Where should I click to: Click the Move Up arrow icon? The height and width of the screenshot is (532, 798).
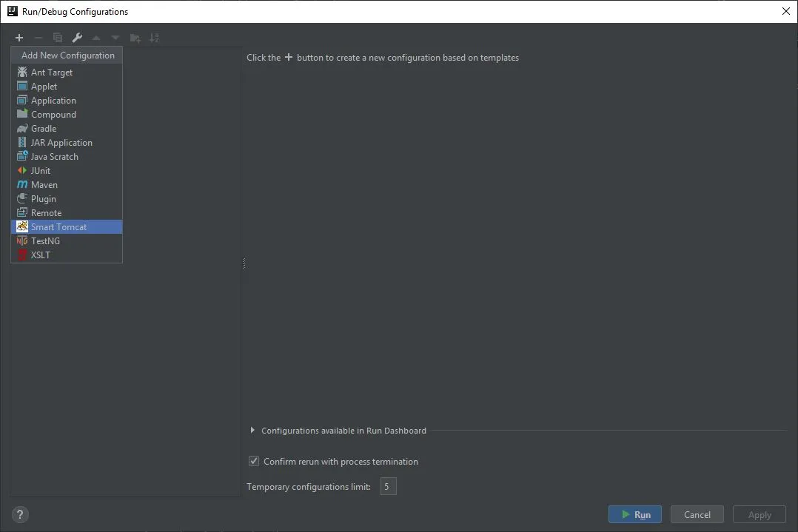point(96,38)
